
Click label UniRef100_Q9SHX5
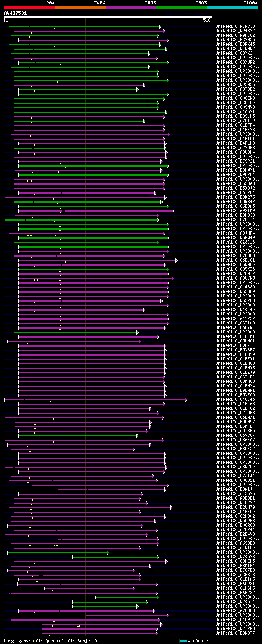pos(235,85)
